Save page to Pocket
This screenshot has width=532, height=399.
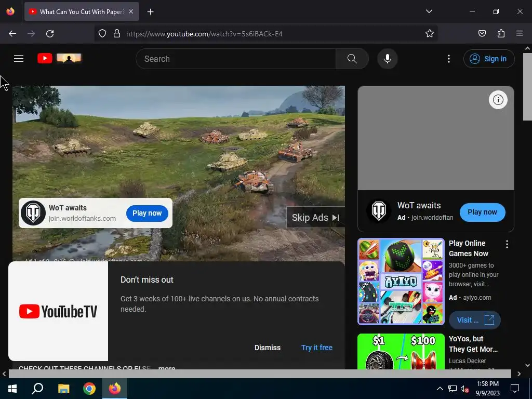click(x=482, y=33)
